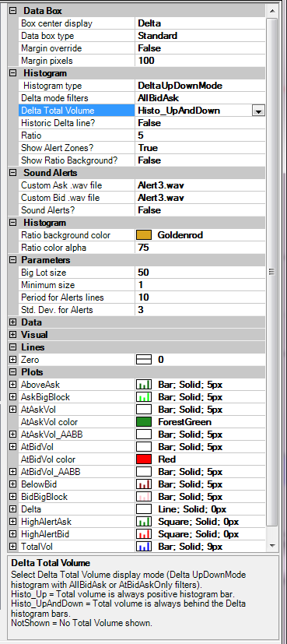Click the Goldenrod ratio background swatch
The image size is (287, 644).
coord(144,235)
